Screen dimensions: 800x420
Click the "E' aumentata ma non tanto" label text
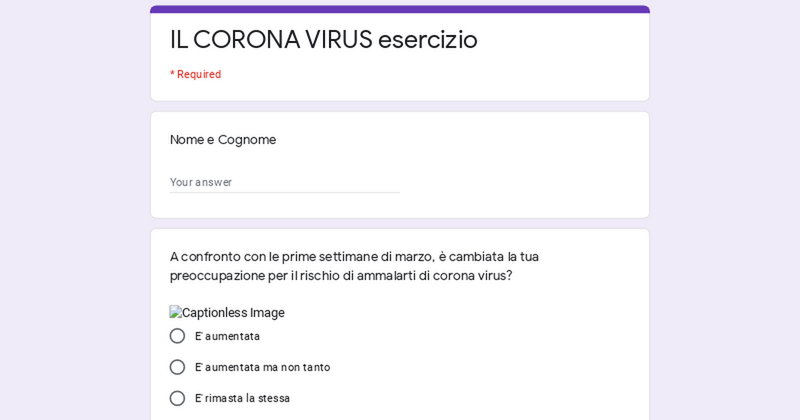[262, 367]
